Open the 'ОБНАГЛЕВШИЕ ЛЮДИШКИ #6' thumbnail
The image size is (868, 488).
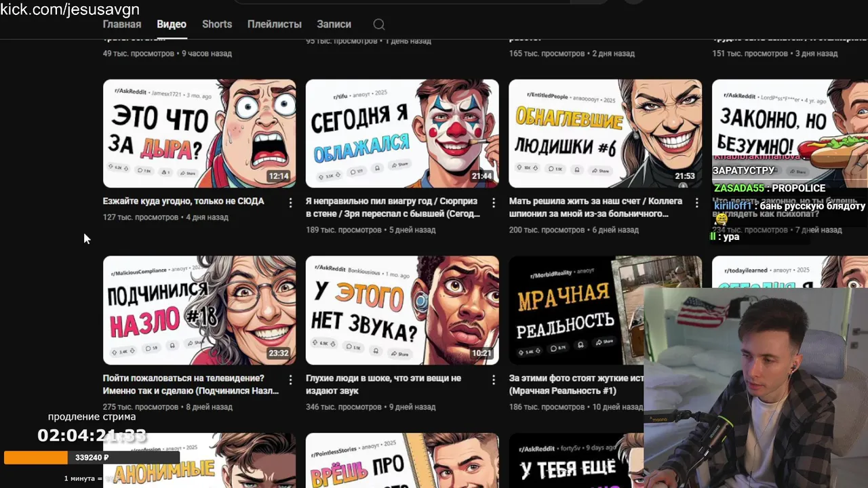(606, 134)
